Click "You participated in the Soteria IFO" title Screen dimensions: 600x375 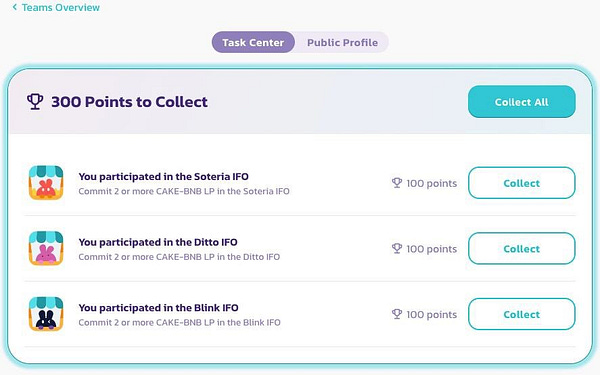[163, 176]
